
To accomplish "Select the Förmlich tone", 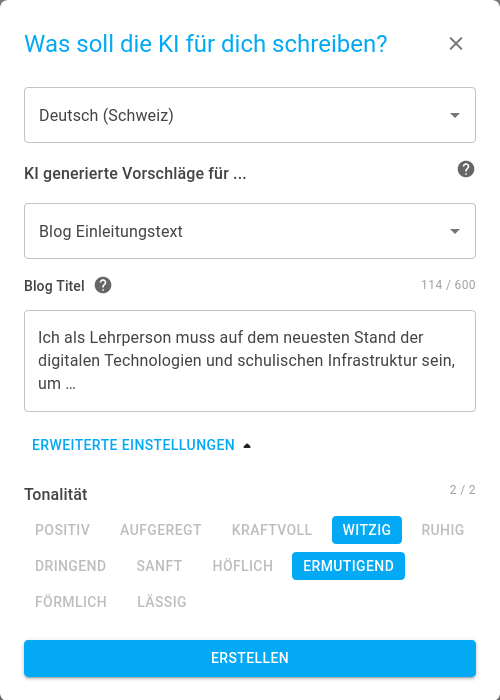I will click(71, 602).
